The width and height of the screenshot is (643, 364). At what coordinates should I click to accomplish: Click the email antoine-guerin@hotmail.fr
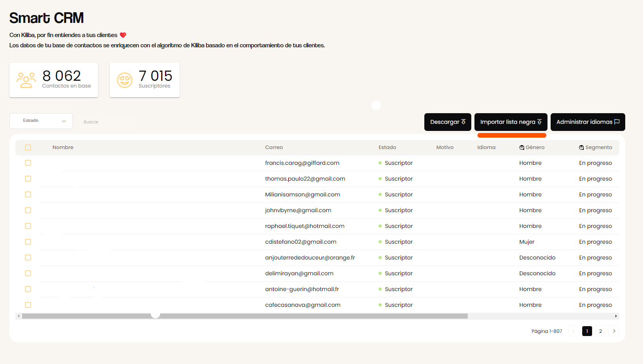302,289
